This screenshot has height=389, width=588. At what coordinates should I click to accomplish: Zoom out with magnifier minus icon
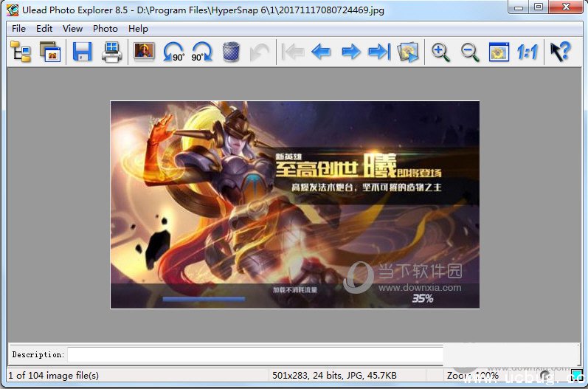pyautogui.click(x=470, y=52)
